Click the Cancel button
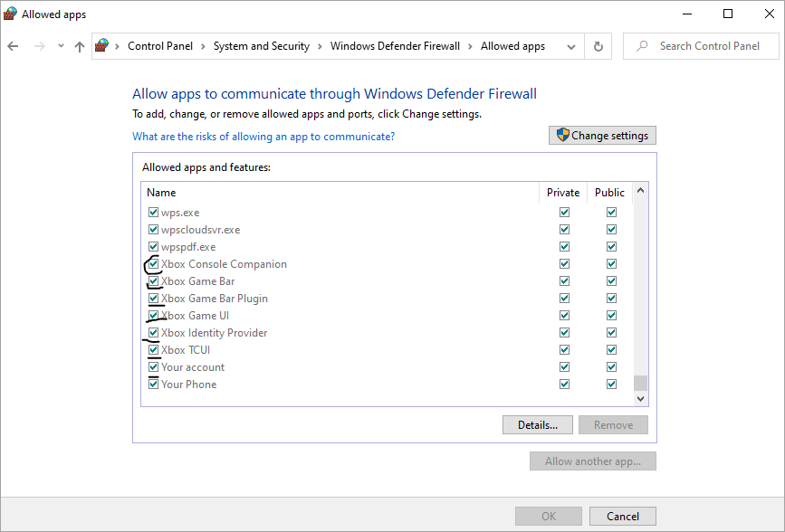Screen dimensions: 785x532 [x=622, y=516]
